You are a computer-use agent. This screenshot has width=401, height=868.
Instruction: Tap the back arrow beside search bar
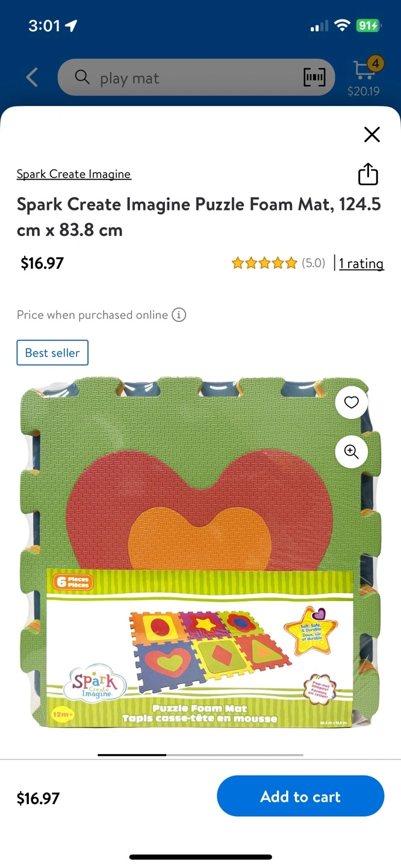click(x=32, y=77)
